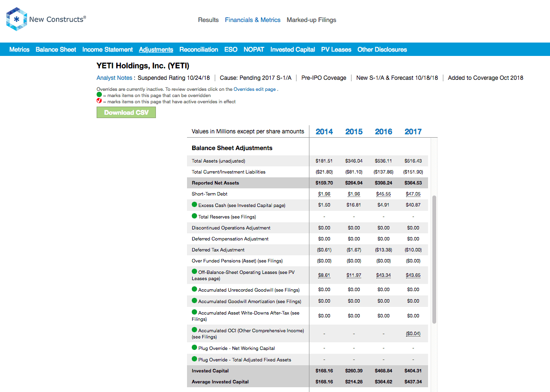Click 2014 Reported Net Assets value $159.70
The image size is (550, 392).
coord(324,183)
